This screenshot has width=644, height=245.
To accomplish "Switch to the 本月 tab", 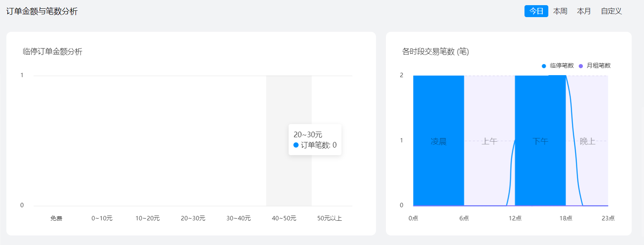I will [x=584, y=11].
